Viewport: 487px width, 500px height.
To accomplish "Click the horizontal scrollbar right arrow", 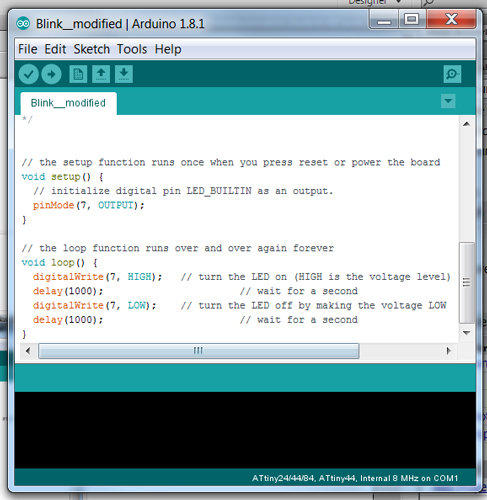I will tap(449, 351).
